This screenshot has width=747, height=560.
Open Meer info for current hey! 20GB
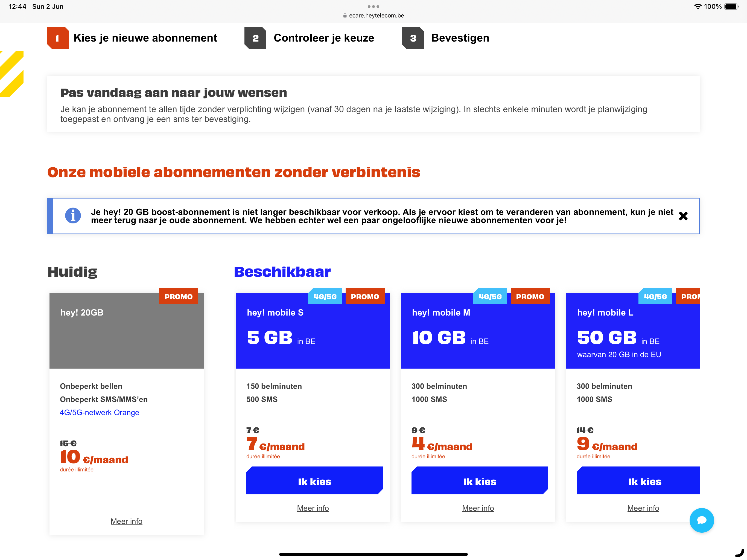(x=126, y=521)
